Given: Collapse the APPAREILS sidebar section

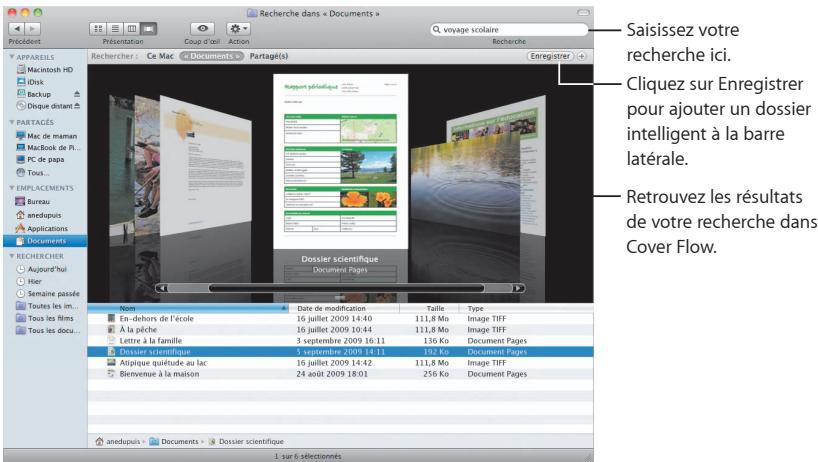Looking at the screenshot, I should point(11,57).
